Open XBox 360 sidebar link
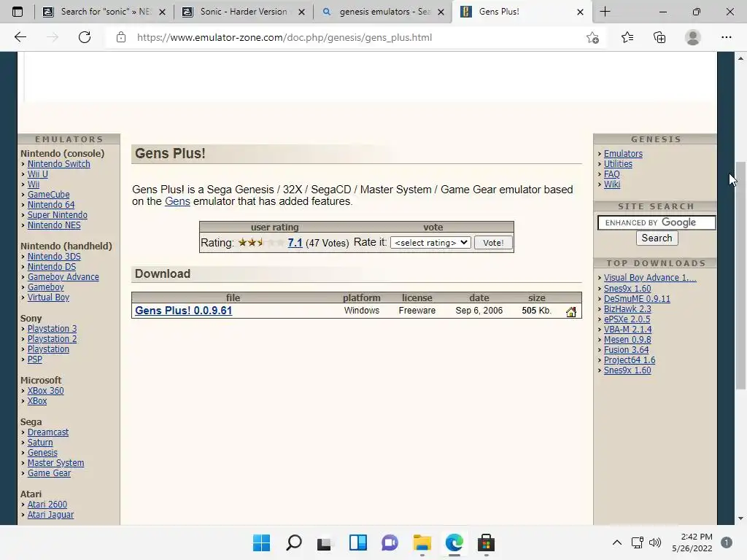This screenshot has width=747, height=560. (x=46, y=391)
